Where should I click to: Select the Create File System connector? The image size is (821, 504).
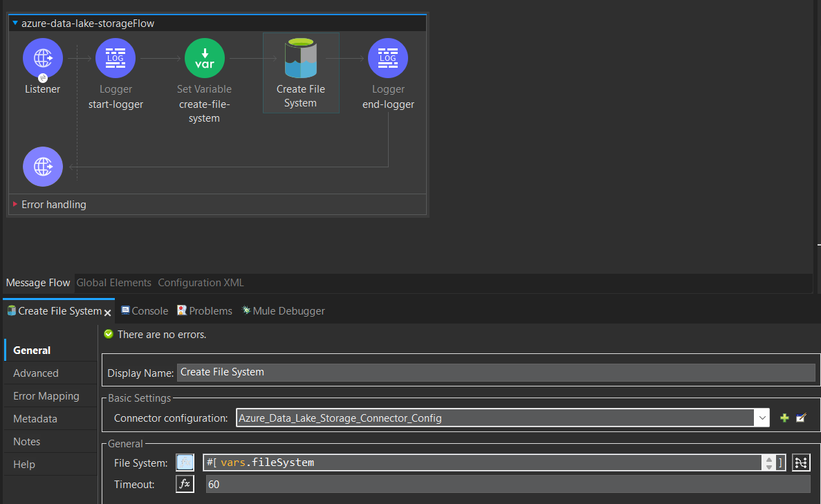click(301, 58)
